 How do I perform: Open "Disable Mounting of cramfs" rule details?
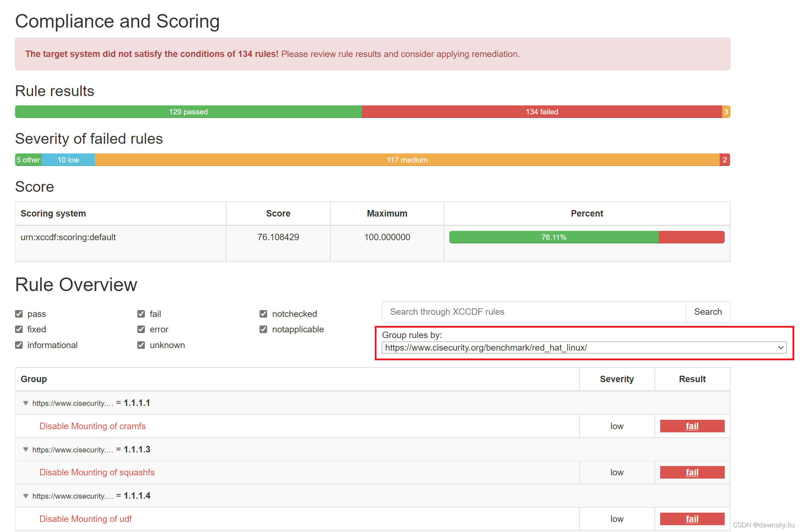pyautogui.click(x=92, y=426)
